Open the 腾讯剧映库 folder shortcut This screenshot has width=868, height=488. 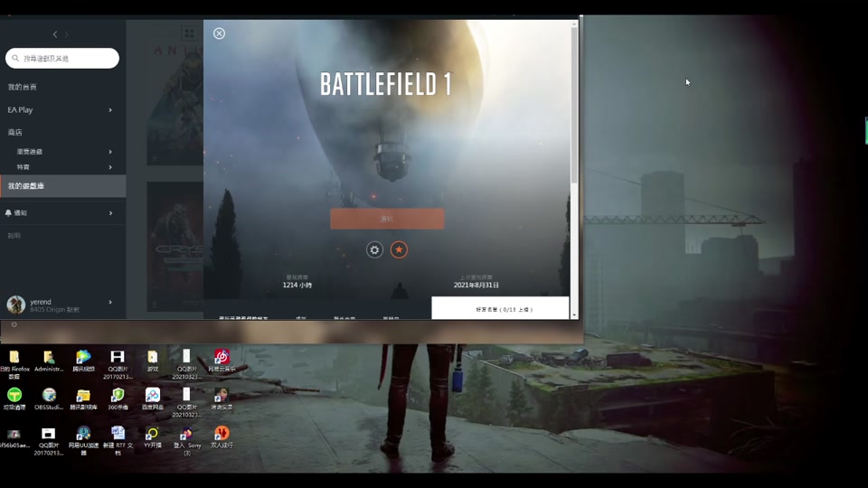pos(83,399)
